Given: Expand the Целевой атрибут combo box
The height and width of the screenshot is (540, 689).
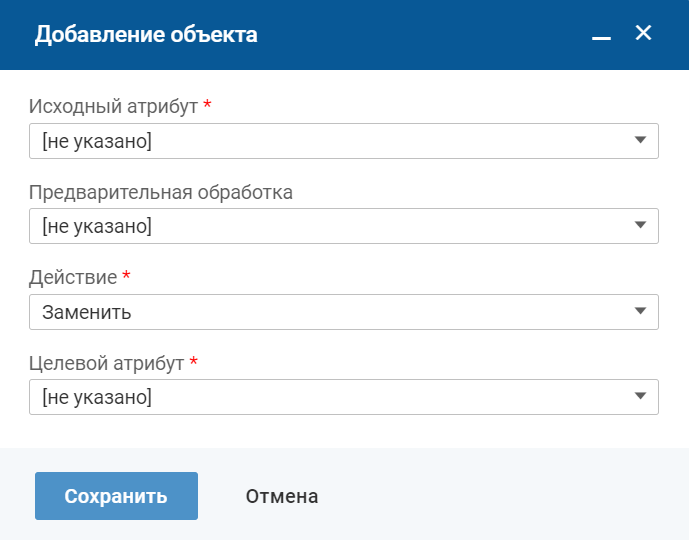Looking at the screenshot, I should tap(330, 397).
